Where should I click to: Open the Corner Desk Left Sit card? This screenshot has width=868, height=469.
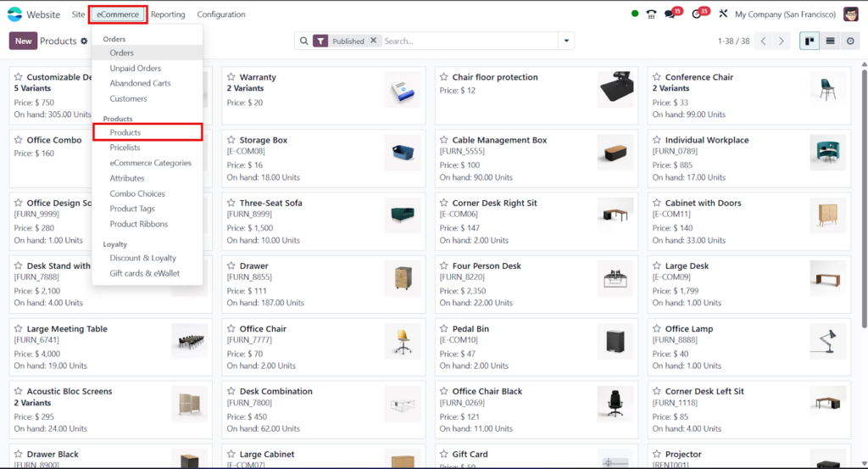point(749,410)
